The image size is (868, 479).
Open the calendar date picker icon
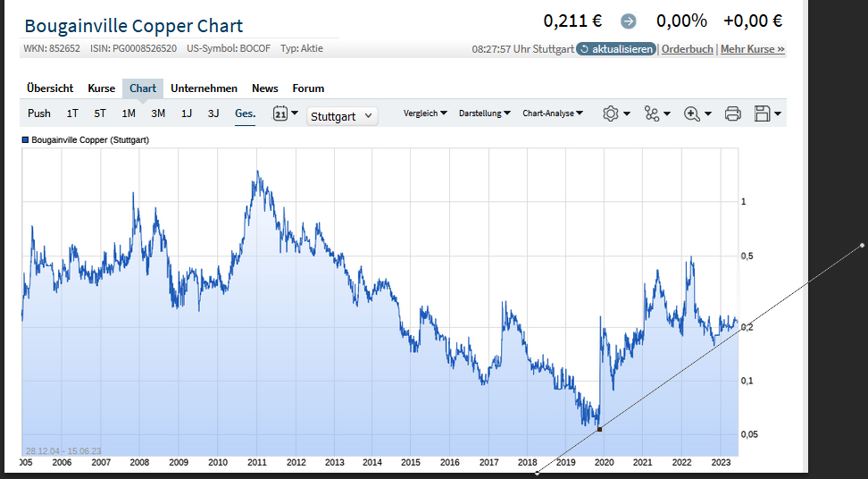280,113
